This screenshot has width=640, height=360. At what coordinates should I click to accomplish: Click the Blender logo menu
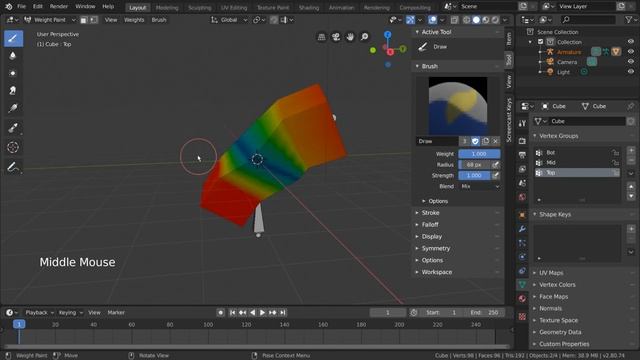click(9, 7)
